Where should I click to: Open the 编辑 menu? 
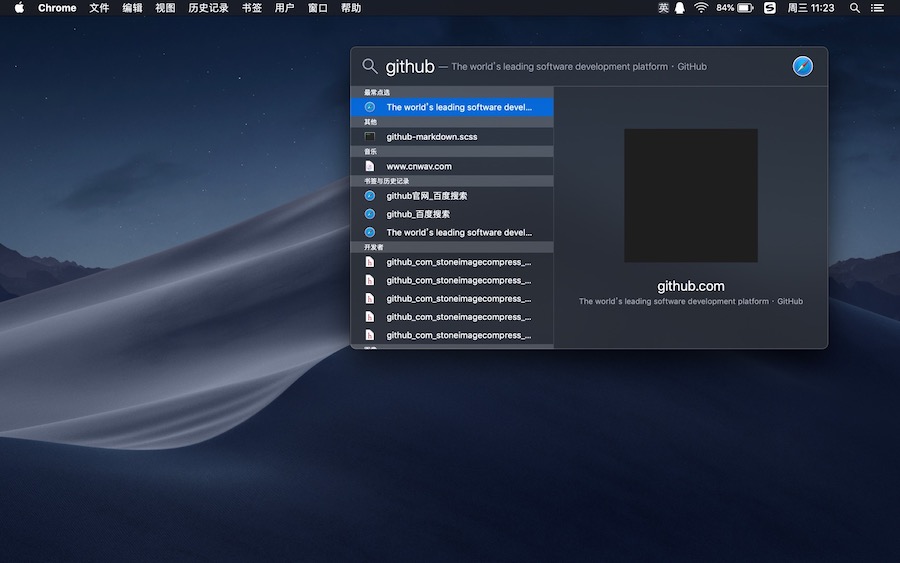(x=132, y=8)
